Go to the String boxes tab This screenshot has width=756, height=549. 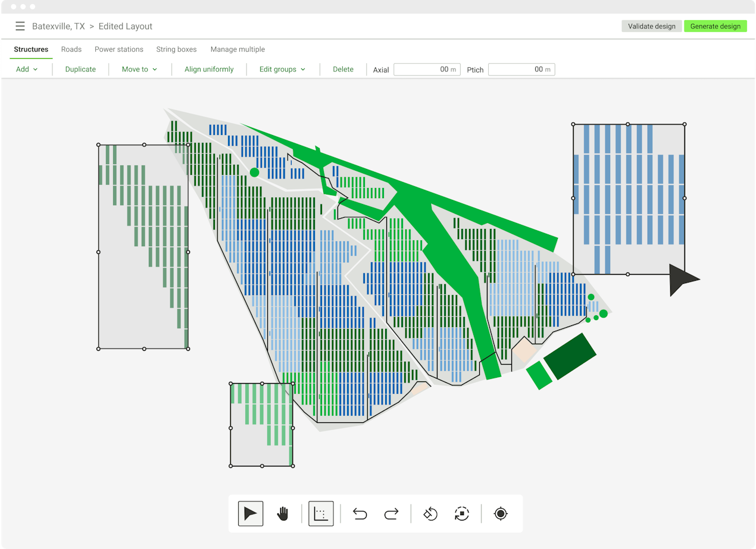(x=176, y=49)
